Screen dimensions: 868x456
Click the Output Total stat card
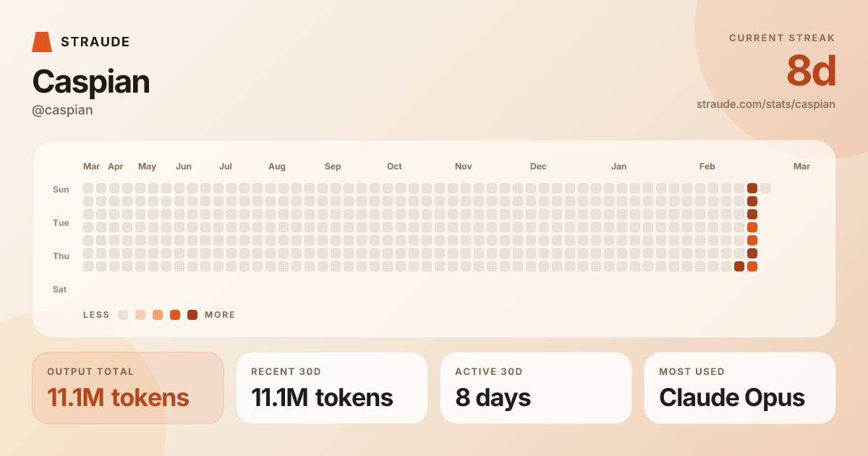tap(128, 388)
